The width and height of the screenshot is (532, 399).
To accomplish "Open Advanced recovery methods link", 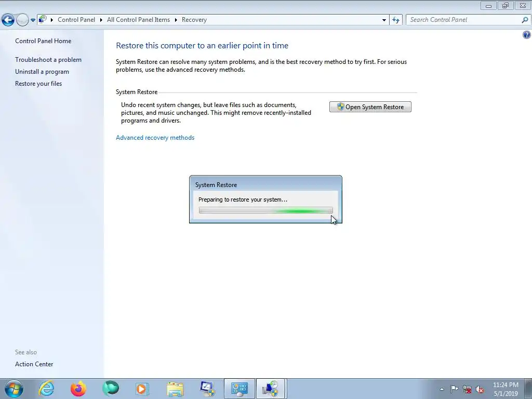I will click(x=155, y=137).
